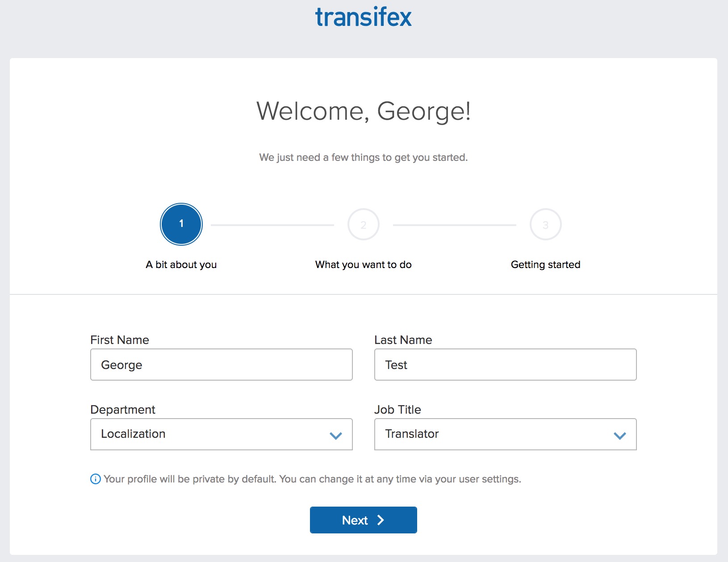Screen dimensions: 728x562
Task: Click the private profile notice text
Action: [312, 479]
